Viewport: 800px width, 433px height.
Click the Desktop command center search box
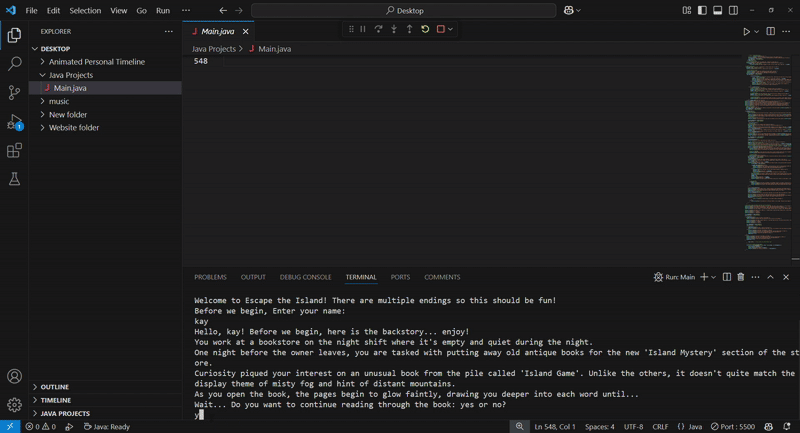click(404, 10)
